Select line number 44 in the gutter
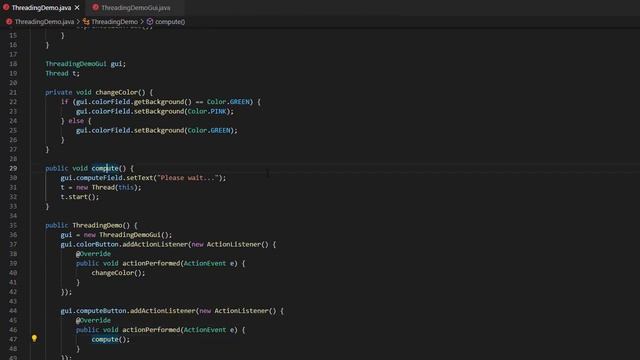Screen dimensions: 640x360 pyautogui.click(x=13, y=311)
